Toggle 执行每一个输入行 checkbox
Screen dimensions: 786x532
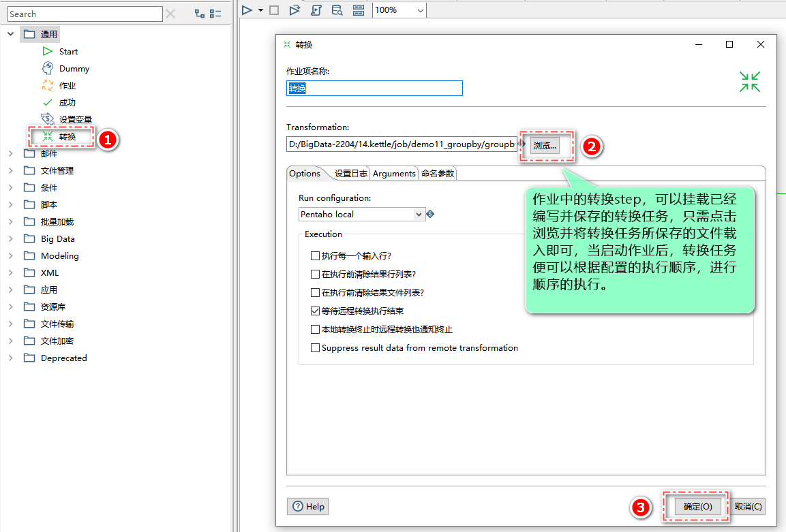315,255
